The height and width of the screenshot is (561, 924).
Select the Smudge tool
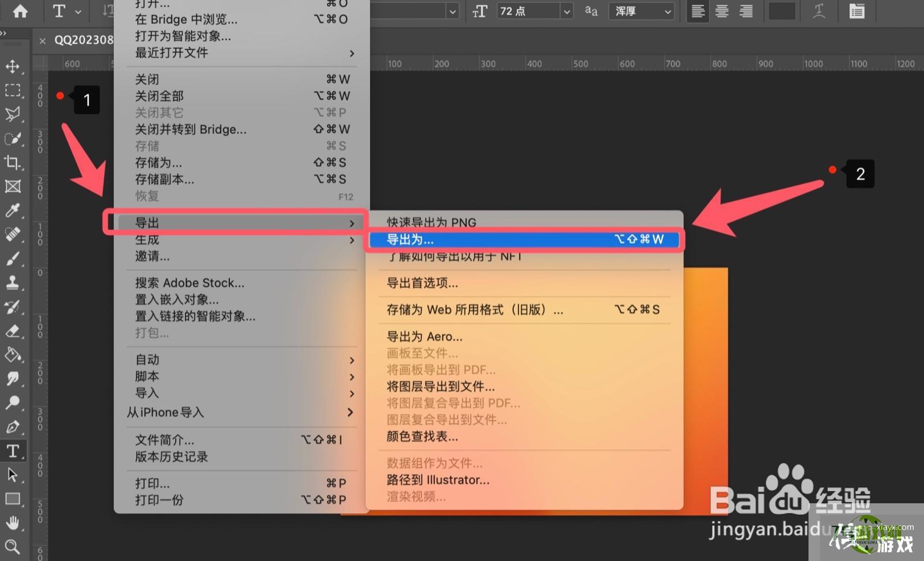(13, 379)
